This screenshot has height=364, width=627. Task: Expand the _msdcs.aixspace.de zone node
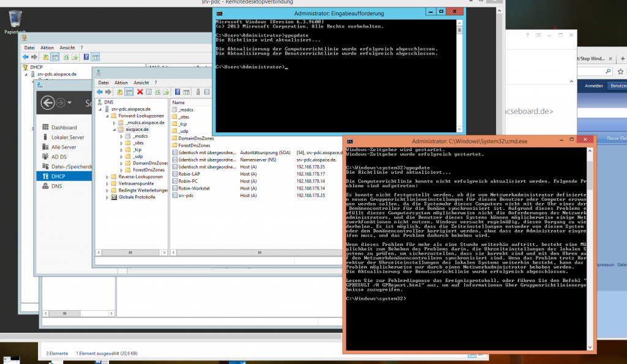click(x=115, y=123)
